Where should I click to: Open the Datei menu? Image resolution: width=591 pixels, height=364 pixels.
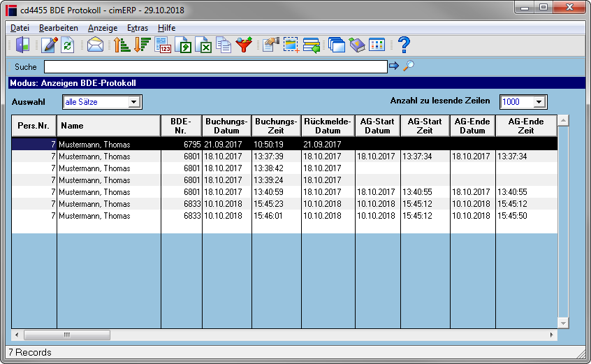click(20, 28)
